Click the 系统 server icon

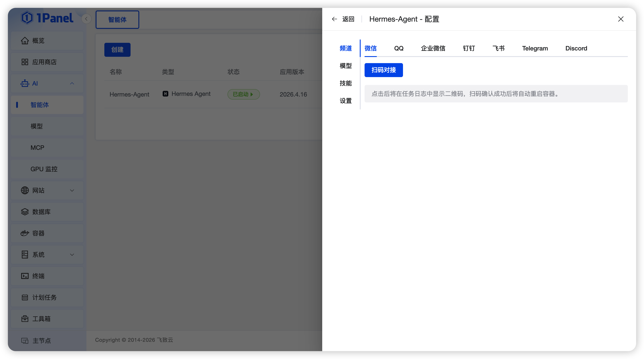[25, 254]
